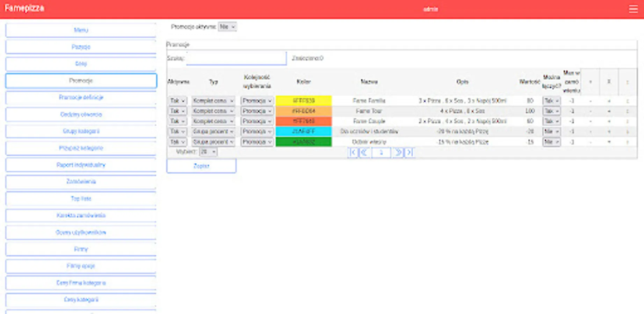Viewport: 644px width, 314px height.
Task: Click the plus icon in Fame Tour row
Action: point(609,111)
